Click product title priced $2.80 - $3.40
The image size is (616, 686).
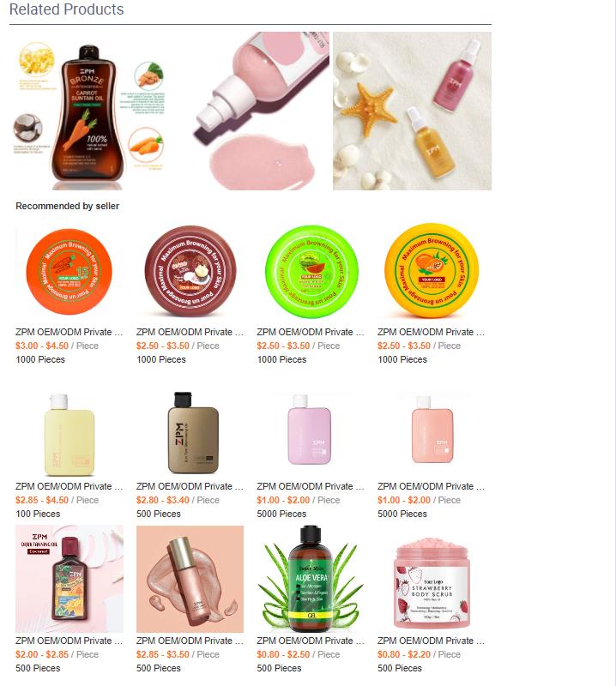coord(190,486)
